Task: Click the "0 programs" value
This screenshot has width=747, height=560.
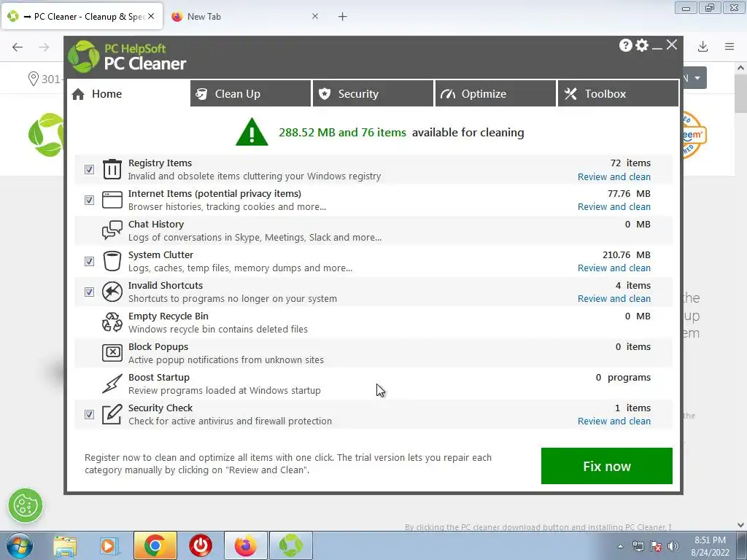Action: click(x=623, y=377)
